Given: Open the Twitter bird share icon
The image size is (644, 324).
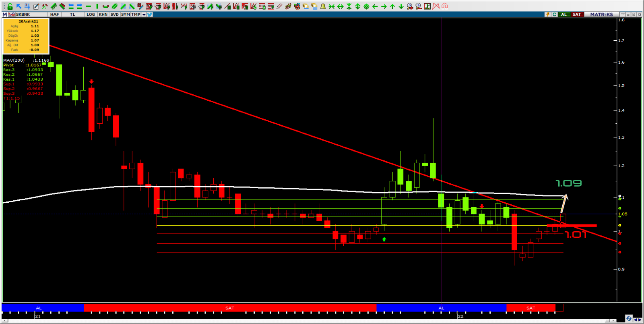Looking at the screenshot, I should [150, 15].
